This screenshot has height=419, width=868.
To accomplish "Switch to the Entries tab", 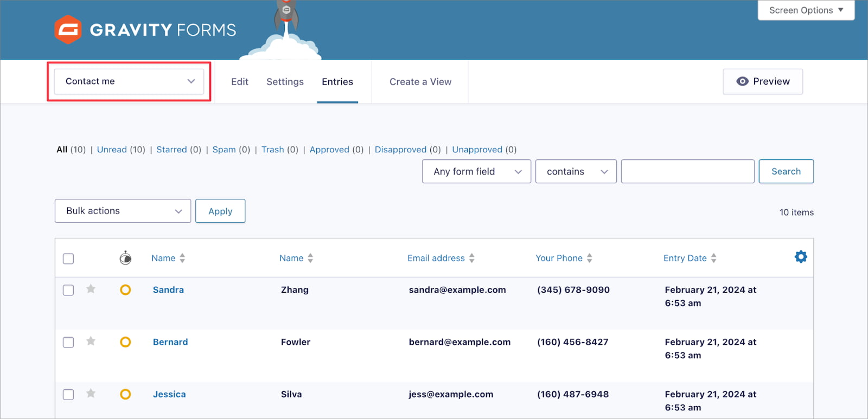I will point(337,82).
